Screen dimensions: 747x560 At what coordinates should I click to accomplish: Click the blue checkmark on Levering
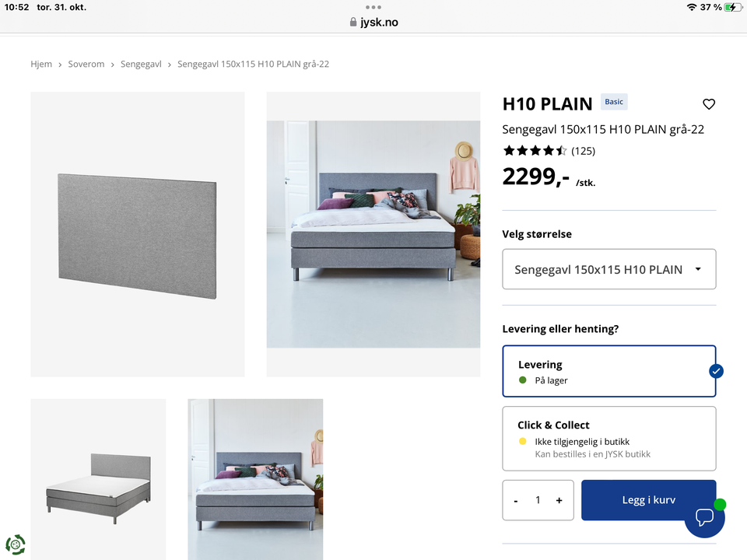click(716, 371)
